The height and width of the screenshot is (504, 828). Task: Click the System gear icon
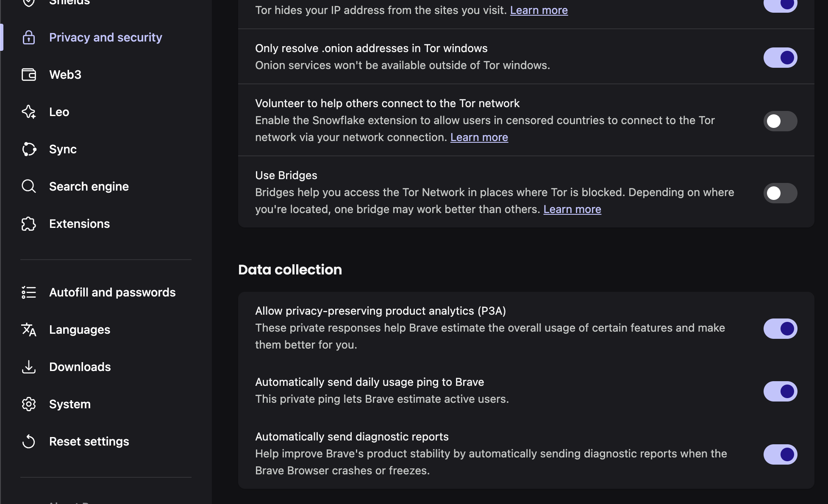click(x=29, y=404)
